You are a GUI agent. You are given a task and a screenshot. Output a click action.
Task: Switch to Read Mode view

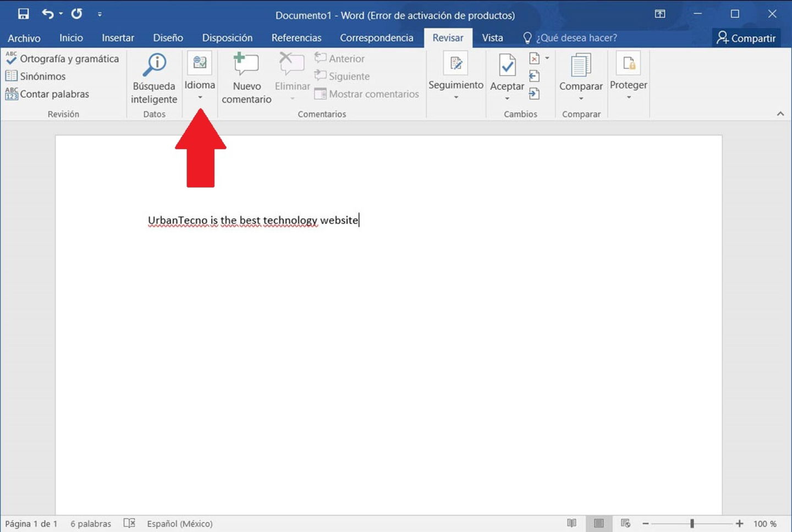coord(572,523)
